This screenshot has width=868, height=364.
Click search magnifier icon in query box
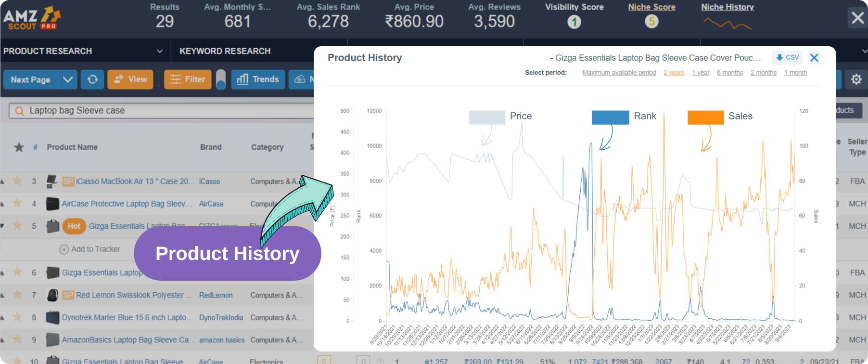[19, 111]
